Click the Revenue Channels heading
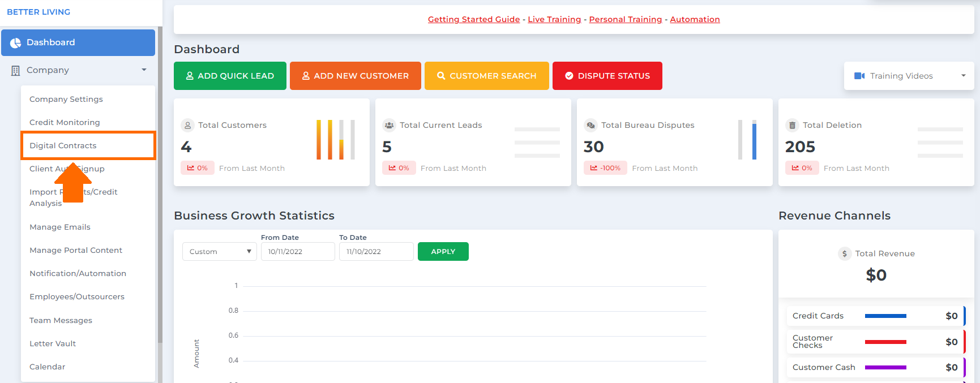Image resolution: width=980 pixels, height=383 pixels. [x=835, y=216]
